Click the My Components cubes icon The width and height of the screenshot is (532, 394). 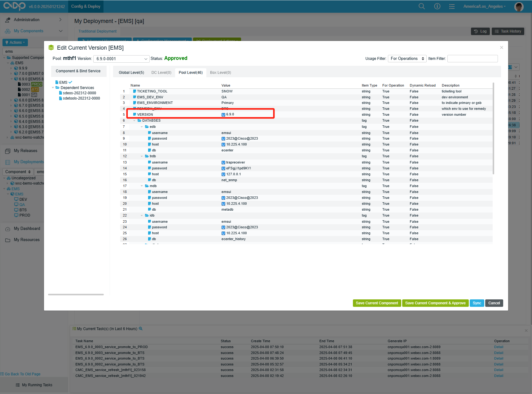pyautogui.click(x=8, y=31)
